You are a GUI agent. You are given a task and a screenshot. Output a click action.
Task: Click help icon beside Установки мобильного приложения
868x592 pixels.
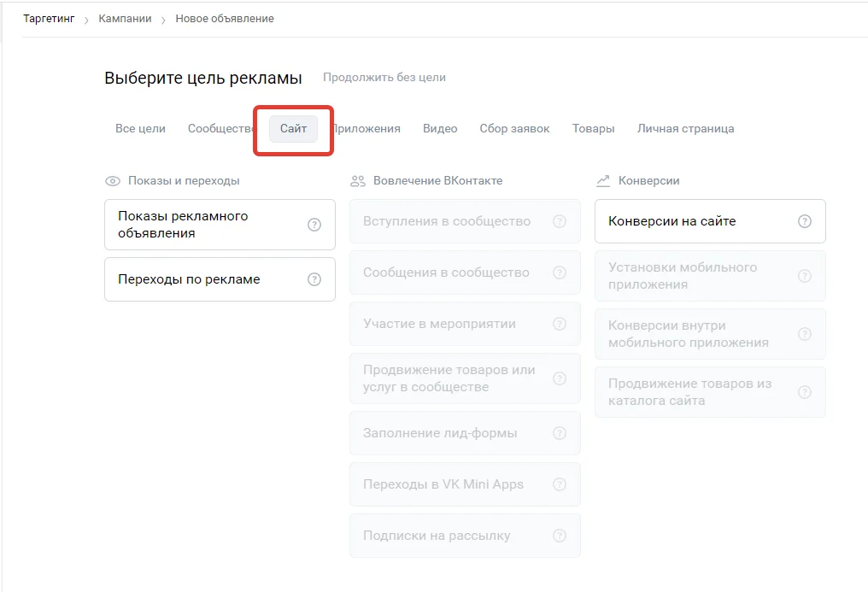(805, 276)
